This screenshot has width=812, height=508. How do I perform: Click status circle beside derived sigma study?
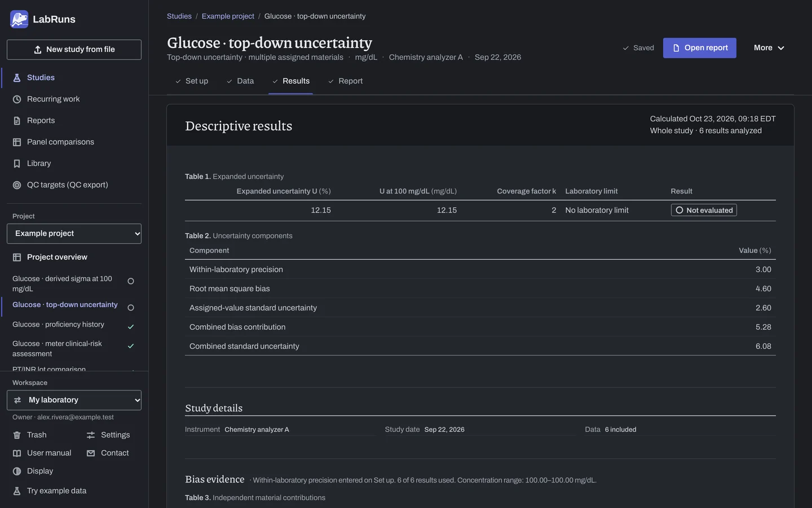(x=131, y=281)
